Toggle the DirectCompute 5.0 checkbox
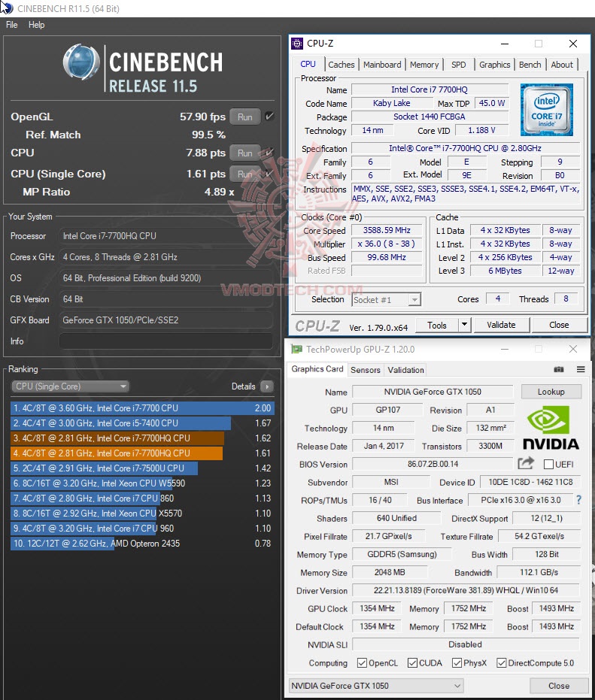Image resolution: width=595 pixels, height=700 pixels. pyautogui.click(x=501, y=662)
